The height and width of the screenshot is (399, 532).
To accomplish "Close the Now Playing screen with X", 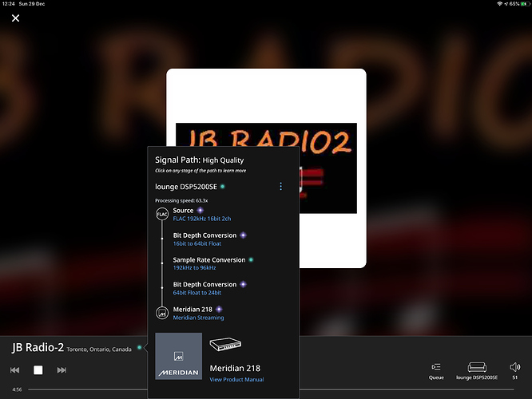I will (x=16, y=18).
